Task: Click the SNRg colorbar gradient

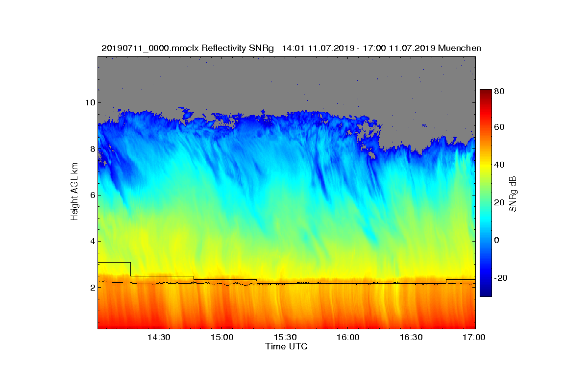Action: (x=486, y=193)
